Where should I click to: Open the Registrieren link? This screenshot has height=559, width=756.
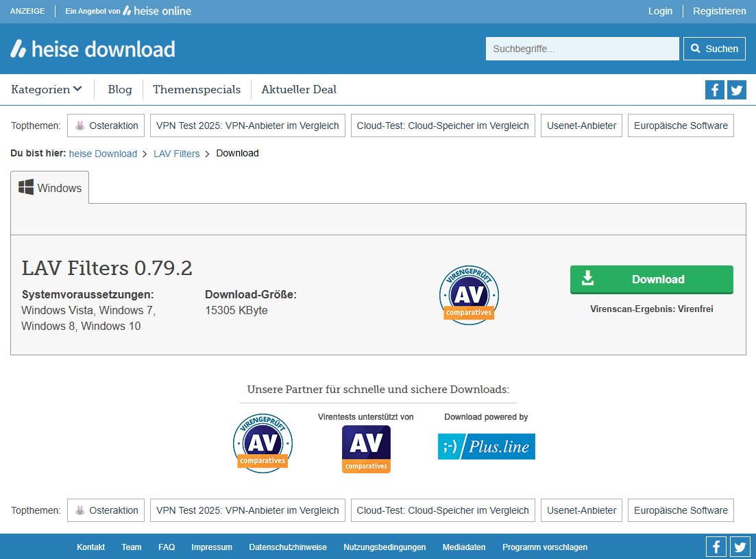720,11
